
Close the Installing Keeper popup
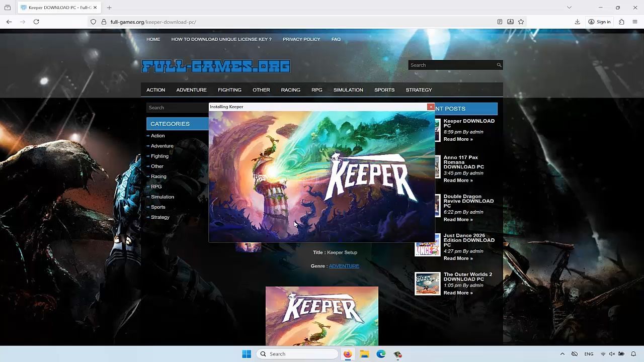coord(431,107)
